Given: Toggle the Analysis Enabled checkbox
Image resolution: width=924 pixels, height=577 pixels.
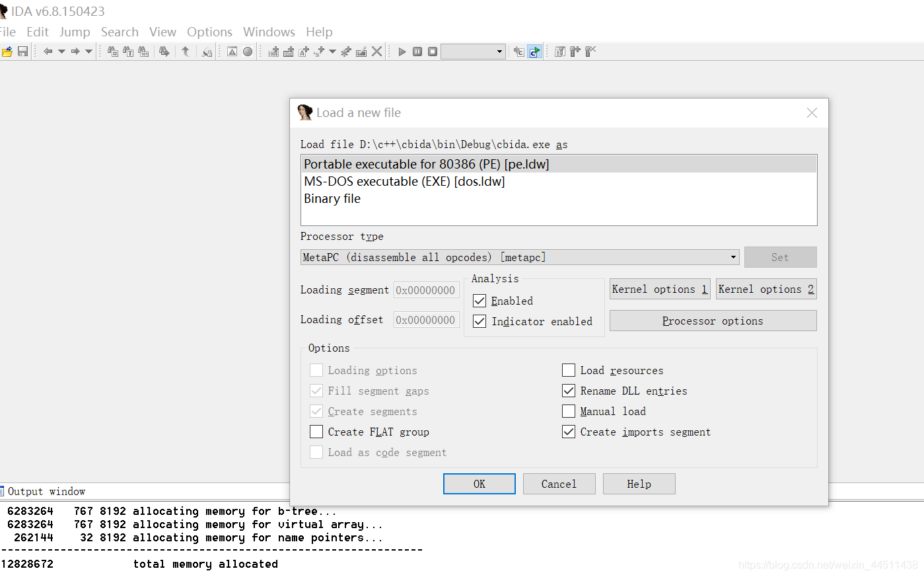Looking at the screenshot, I should pos(480,301).
